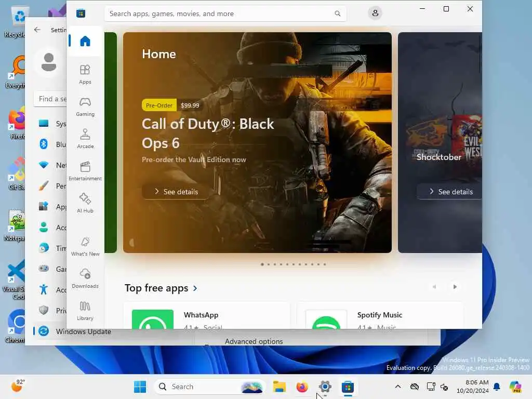This screenshot has height=399, width=532.
Task: Open the Shocktober banner card
Action: 440,142
